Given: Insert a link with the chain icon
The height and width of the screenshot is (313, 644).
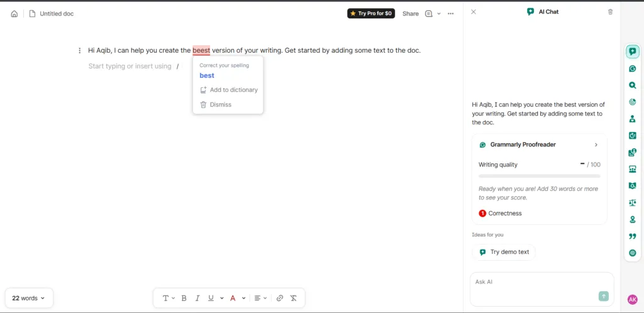Looking at the screenshot, I should click(280, 299).
